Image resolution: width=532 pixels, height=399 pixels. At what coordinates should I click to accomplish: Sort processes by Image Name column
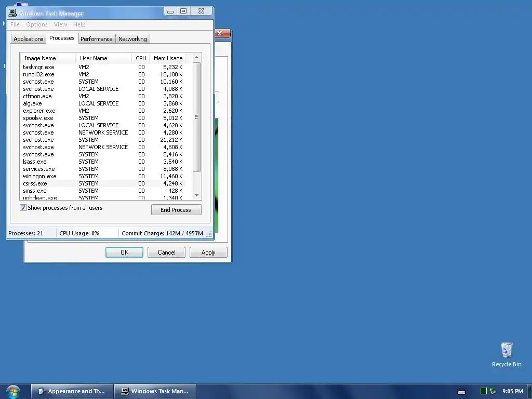(x=48, y=58)
